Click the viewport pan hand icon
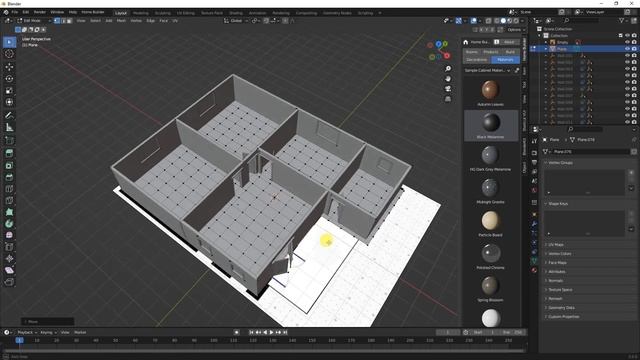The image size is (640, 360). click(x=448, y=79)
